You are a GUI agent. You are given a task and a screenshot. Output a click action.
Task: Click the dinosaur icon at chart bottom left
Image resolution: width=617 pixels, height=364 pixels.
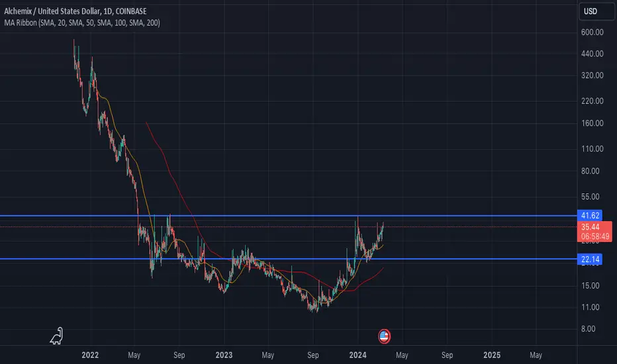(x=57, y=336)
